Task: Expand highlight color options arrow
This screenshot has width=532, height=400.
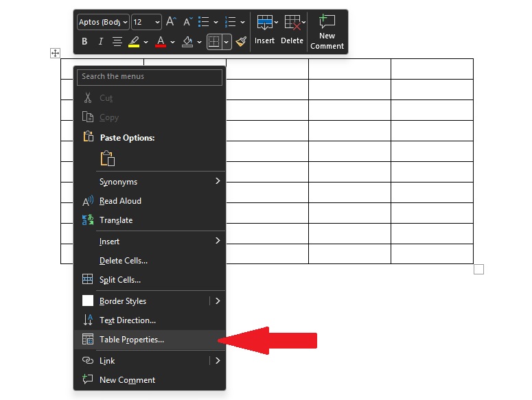Action: (x=146, y=42)
